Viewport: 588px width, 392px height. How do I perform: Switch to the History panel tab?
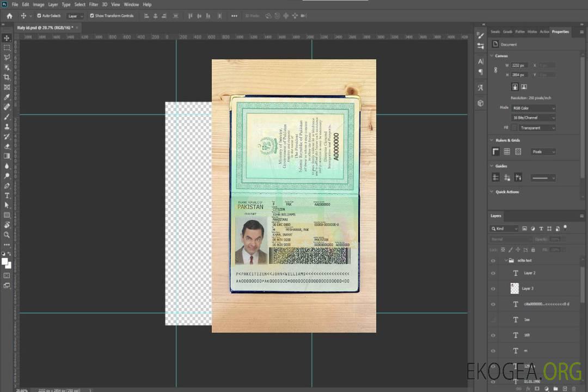coord(532,32)
